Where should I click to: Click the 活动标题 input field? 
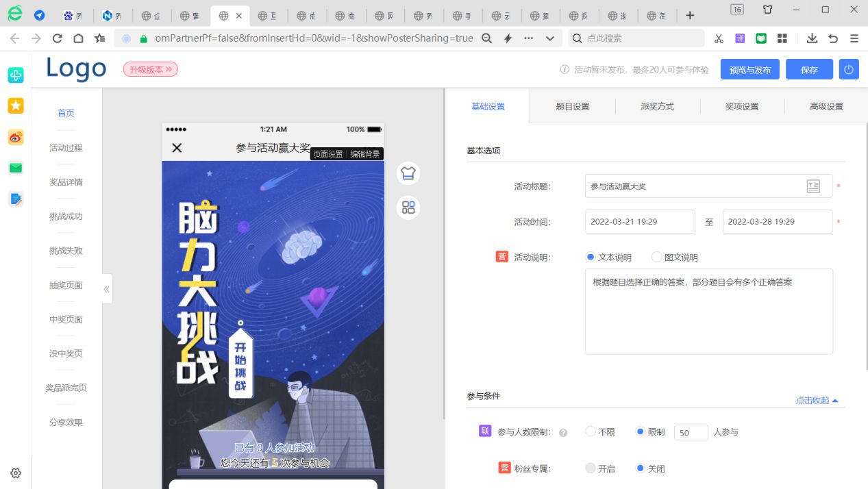point(708,186)
